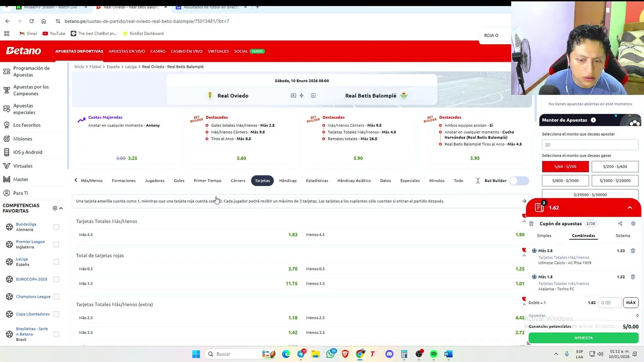Image resolution: width=644 pixels, height=362 pixels.
Task: Click the Mentor bet amount input
Action: [x=590, y=145]
